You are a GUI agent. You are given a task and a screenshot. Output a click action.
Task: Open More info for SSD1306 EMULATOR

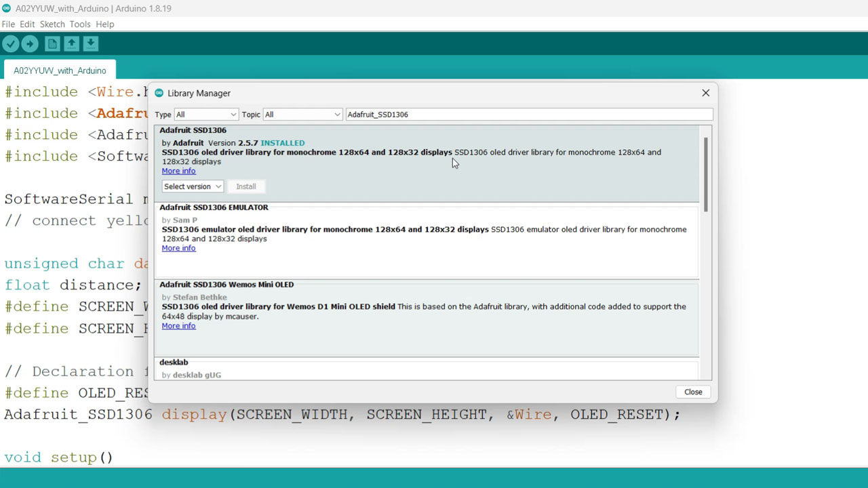178,248
